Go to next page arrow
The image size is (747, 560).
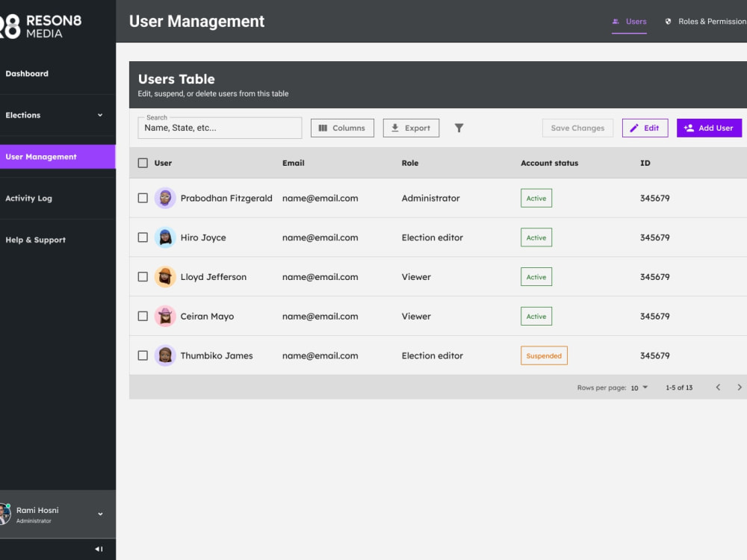pyautogui.click(x=739, y=388)
